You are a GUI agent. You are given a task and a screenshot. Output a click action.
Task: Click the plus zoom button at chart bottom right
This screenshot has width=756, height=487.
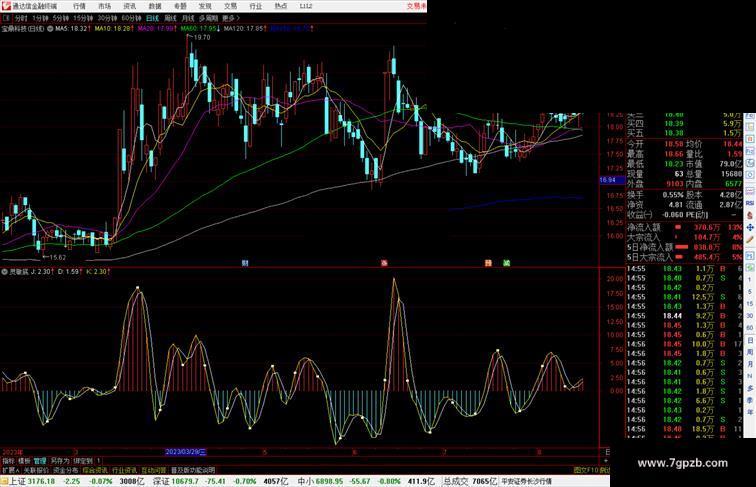tap(606, 461)
